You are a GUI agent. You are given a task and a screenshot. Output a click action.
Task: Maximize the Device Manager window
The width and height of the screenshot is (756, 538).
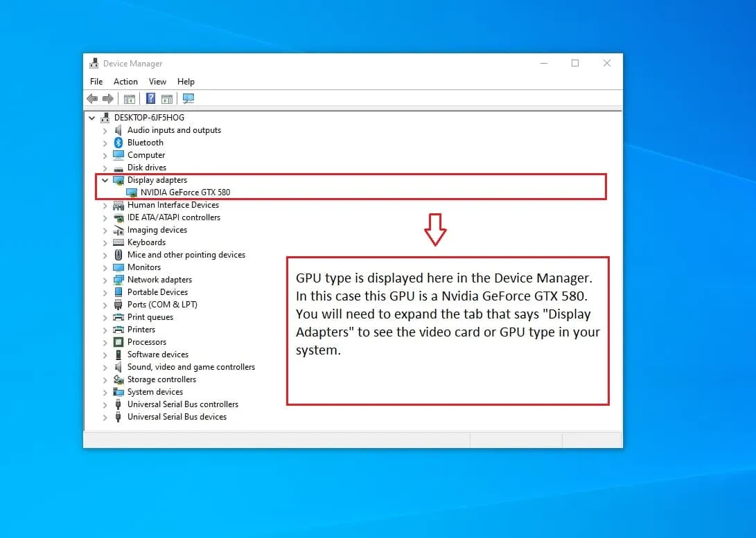point(575,63)
